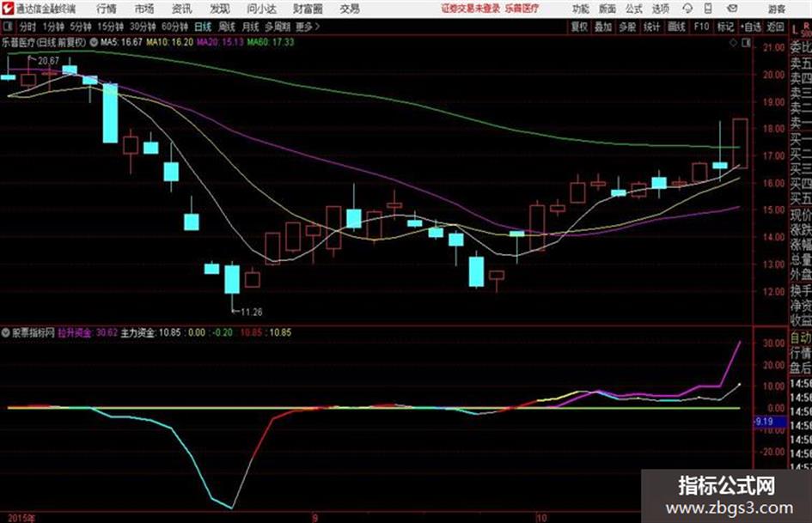Click the month 9 marker on time axis
812x523 pixels.
[x=314, y=517]
